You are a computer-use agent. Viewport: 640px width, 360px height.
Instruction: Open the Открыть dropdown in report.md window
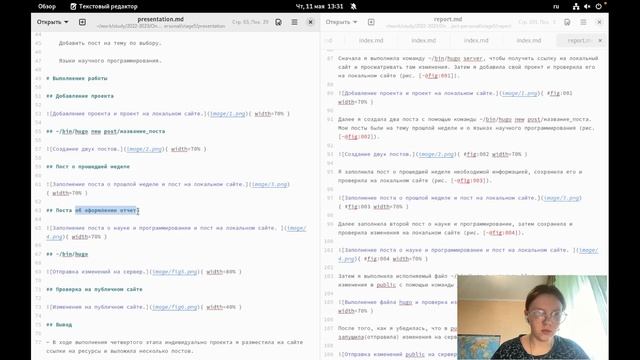[341, 22]
